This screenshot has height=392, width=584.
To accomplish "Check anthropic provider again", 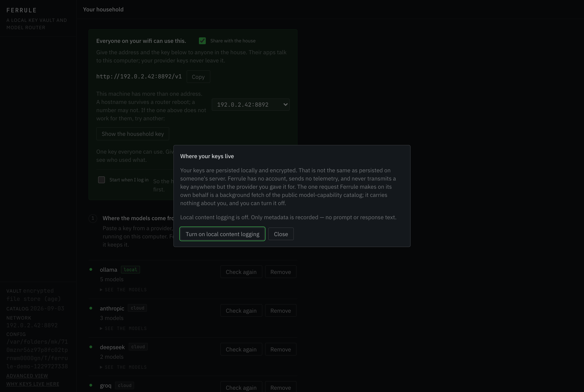I will pos(241,310).
